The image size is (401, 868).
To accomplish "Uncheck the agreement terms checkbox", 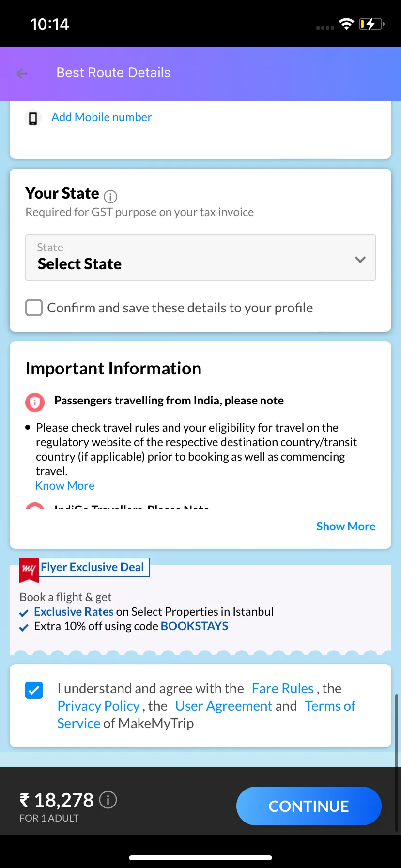I will pyautogui.click(x=34, y=690).
